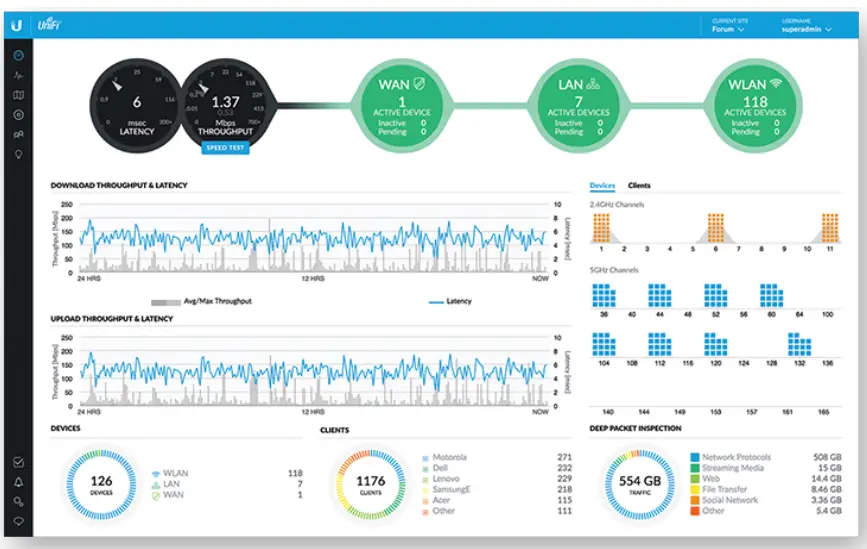Open the chat support icon in sidebar
The height and width of the screenshot is (549, 867).
point(18,521)
